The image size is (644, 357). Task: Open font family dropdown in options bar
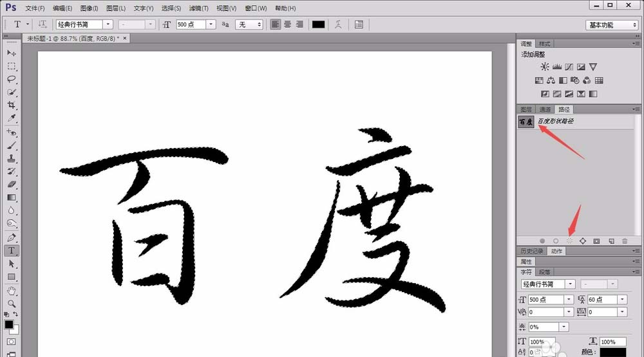point(108,24)
